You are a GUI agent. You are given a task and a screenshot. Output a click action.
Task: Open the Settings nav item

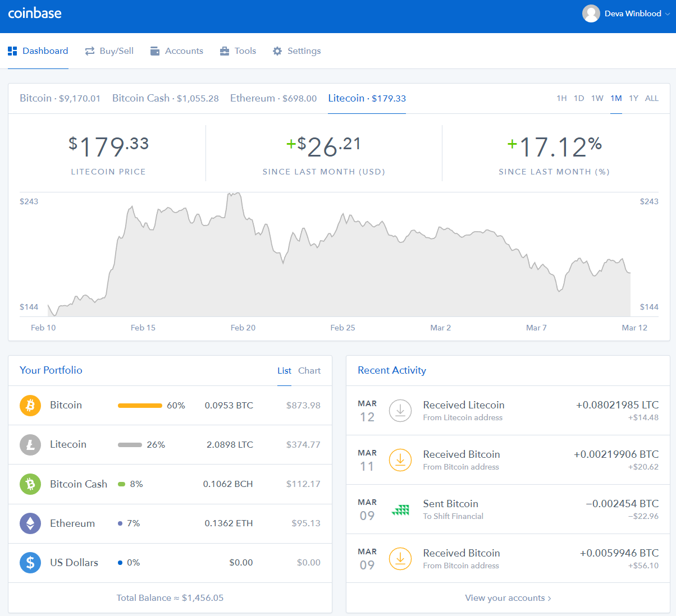tap(297, 51)
